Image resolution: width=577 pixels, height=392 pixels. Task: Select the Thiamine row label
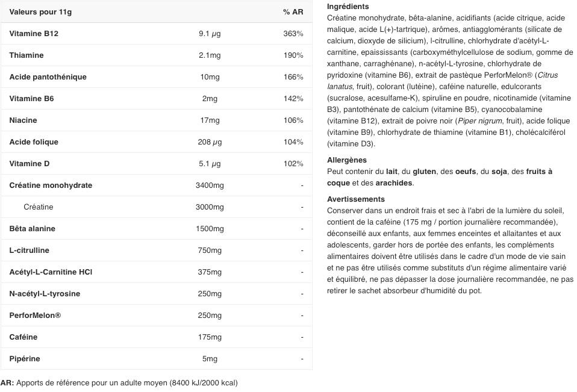[x=27, y=55]
